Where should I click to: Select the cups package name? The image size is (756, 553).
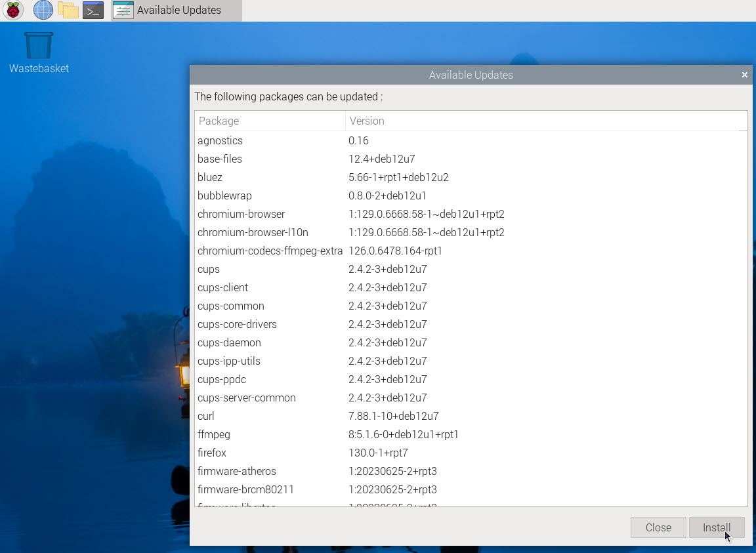[x=208, y=270]
